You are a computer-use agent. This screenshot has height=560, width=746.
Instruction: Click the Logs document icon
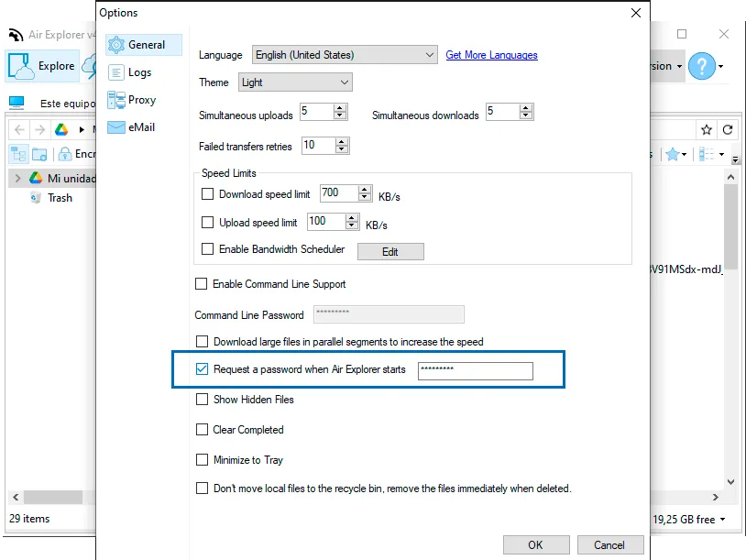pyautogui.click(x=116, y=72)
